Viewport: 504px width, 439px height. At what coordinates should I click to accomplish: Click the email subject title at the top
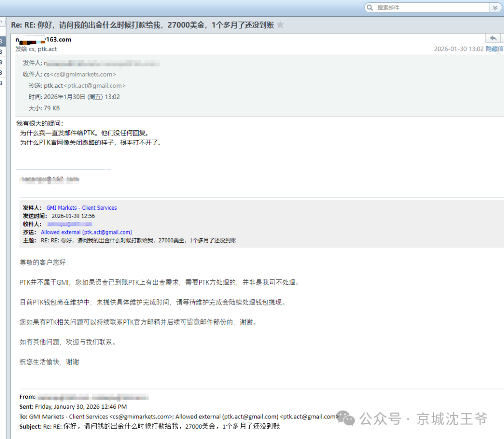(142, 25)
